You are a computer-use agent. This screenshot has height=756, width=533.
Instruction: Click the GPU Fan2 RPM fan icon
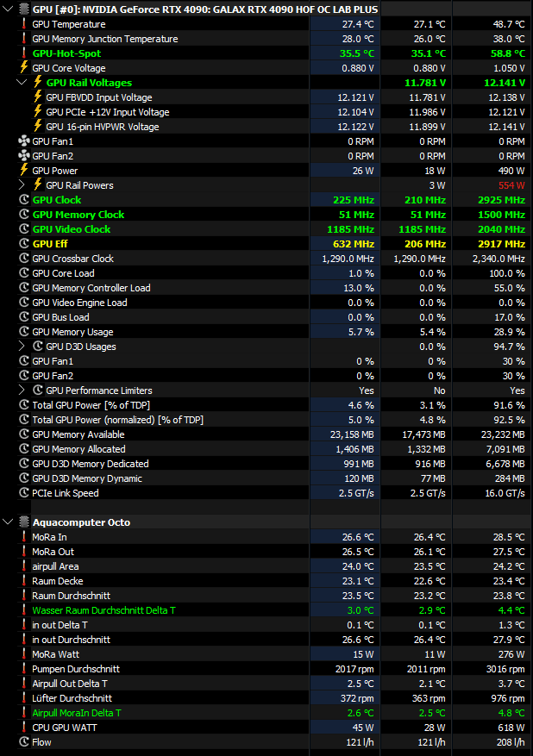pyautogui.click(x=23, y=156)
